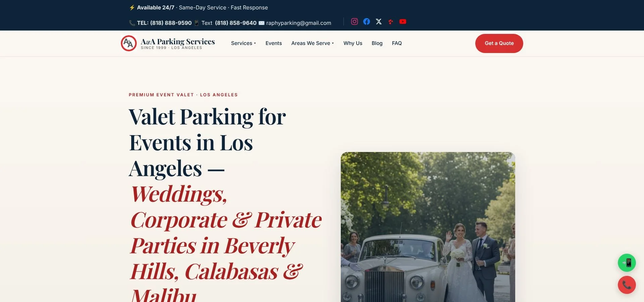644x302 pixels.
Task: Expand the Services dropdown menu
Action: [244, 43]
